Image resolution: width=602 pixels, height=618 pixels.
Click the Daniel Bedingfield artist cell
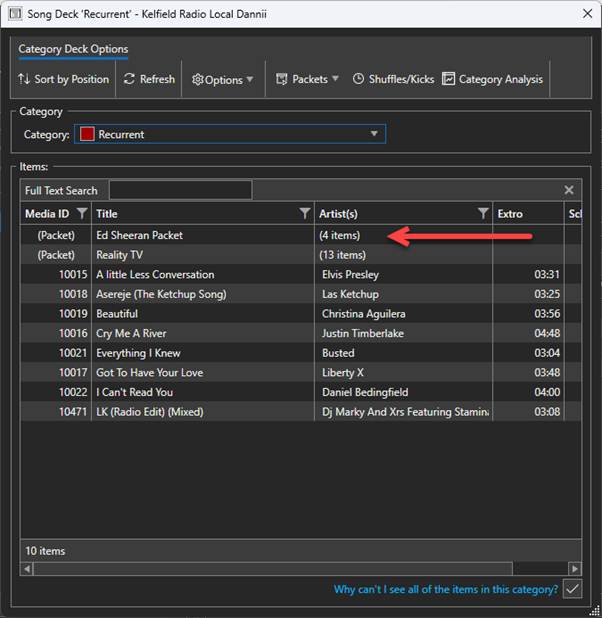click(403, 392)
